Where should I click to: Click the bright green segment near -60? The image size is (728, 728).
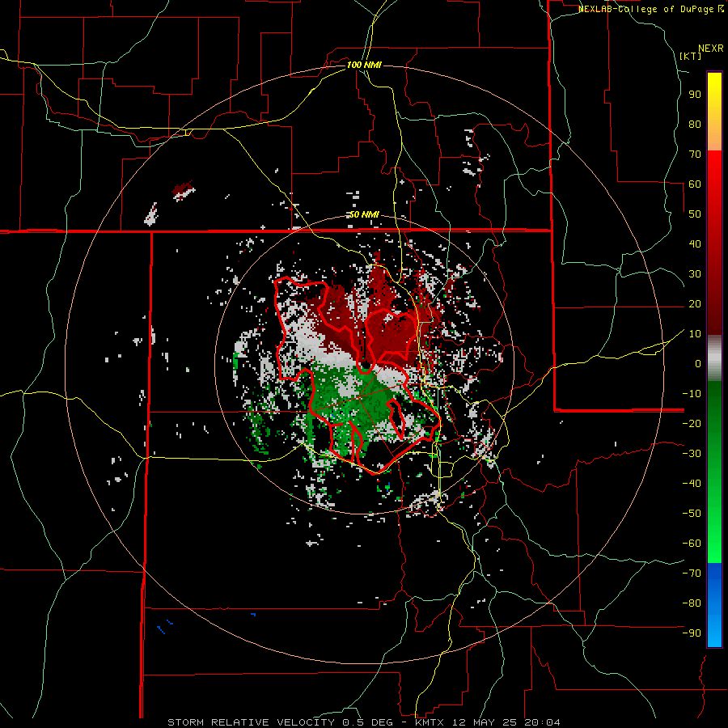coord(714,544)
